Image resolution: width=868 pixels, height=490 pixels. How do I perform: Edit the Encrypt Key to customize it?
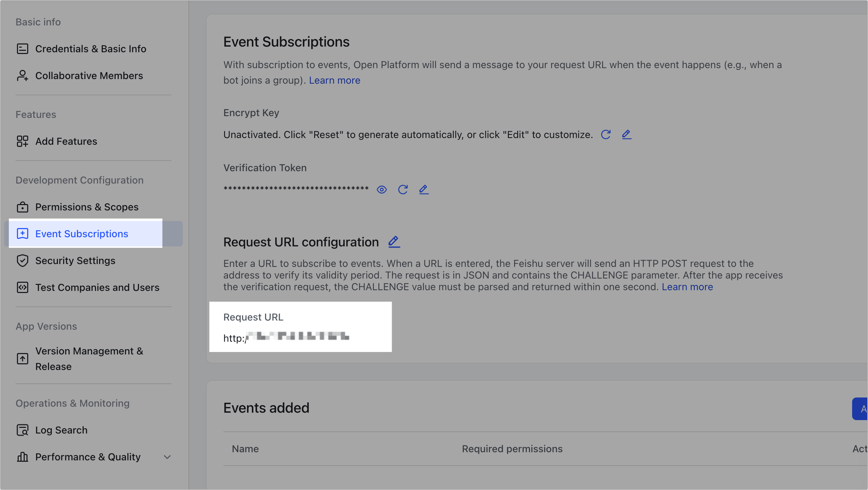click(627, 135)
